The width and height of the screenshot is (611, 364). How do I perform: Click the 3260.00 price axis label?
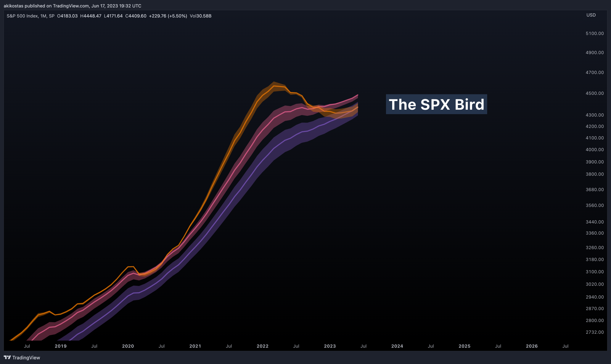(x=595, y=247)
